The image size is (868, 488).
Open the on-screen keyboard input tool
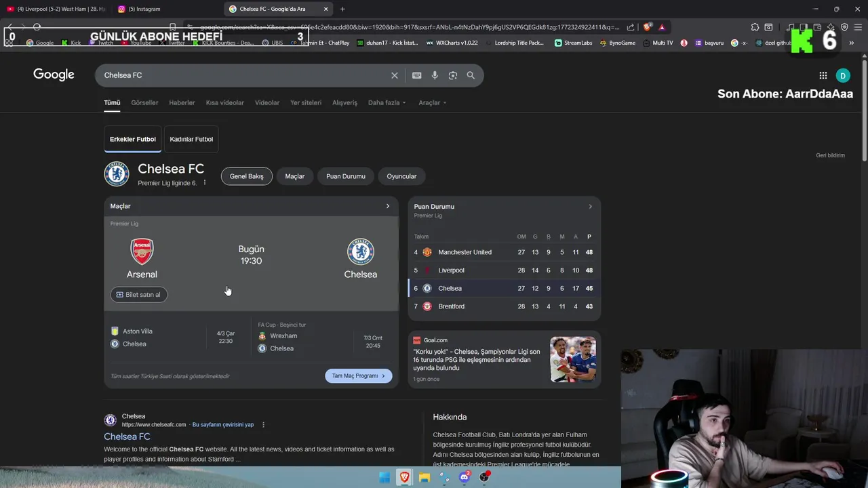coord(416,75)
